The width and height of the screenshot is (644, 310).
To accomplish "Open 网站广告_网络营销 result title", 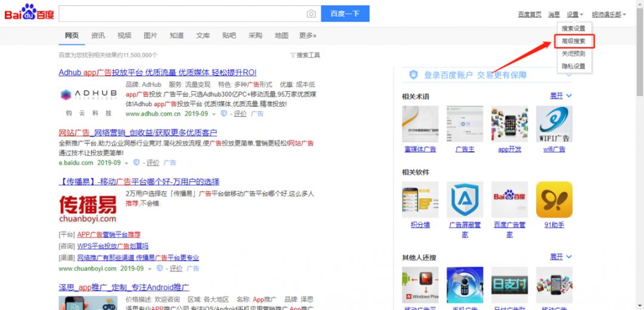I will pos(138,132).
